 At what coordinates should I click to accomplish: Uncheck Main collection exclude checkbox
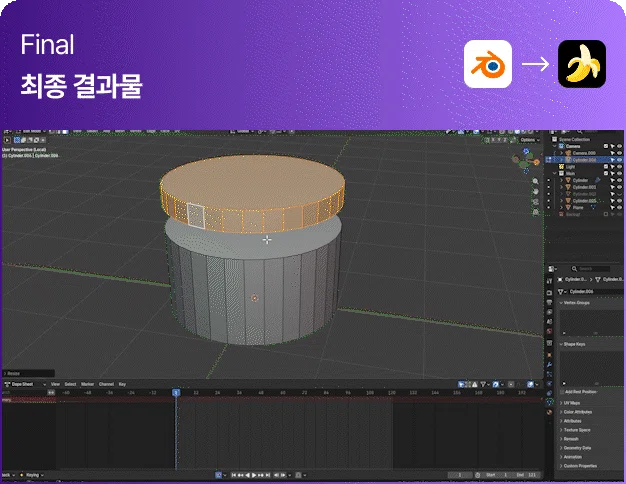pyautogui.click(x=606, y=173)
